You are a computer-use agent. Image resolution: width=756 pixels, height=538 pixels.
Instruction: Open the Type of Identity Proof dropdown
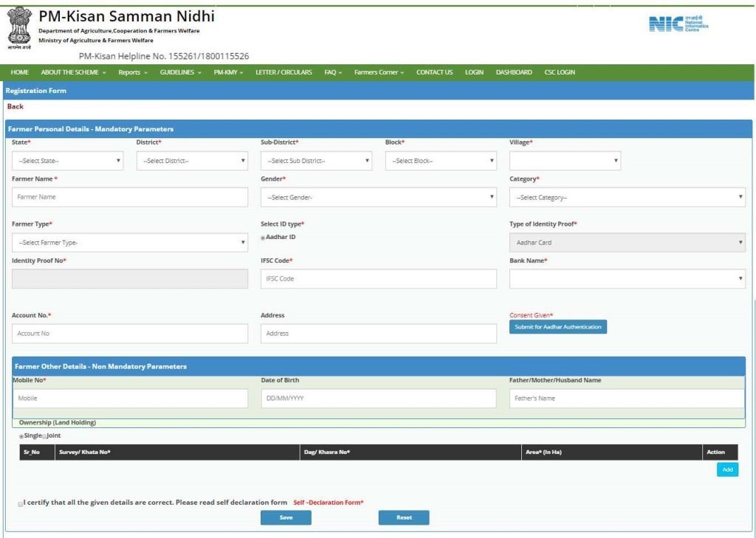tap(628, 243)
